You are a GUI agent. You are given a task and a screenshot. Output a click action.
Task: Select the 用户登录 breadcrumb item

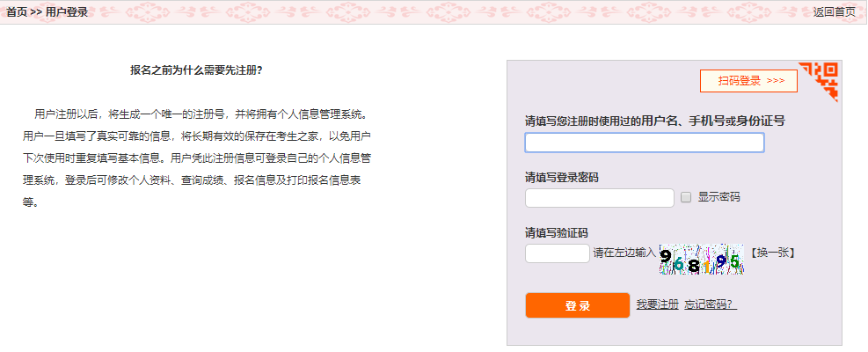click(x=67, y=12)
